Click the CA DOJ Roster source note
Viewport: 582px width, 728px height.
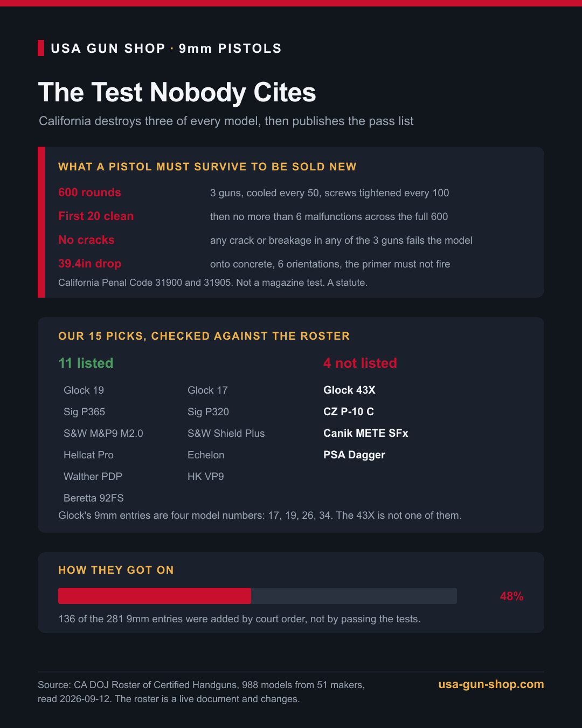[202, 692]
